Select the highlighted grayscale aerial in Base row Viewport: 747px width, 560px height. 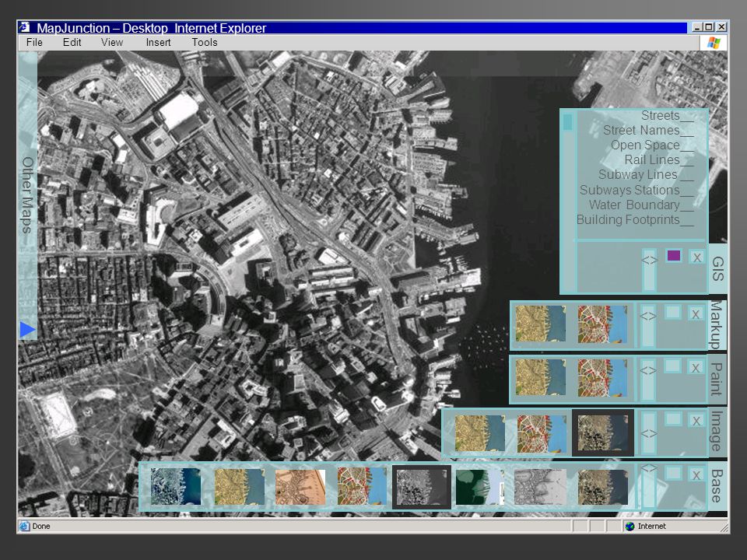tap(422, 487)
